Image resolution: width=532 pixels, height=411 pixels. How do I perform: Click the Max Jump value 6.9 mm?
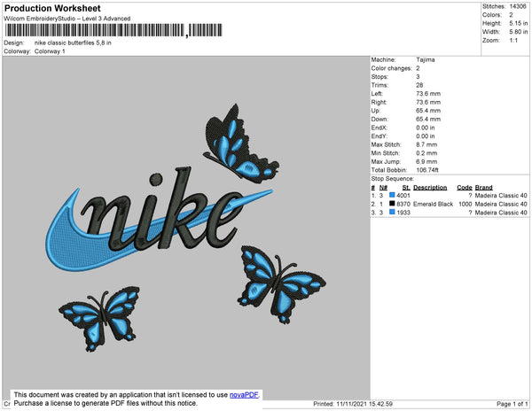pyautogui.click(x=426, y=161)
